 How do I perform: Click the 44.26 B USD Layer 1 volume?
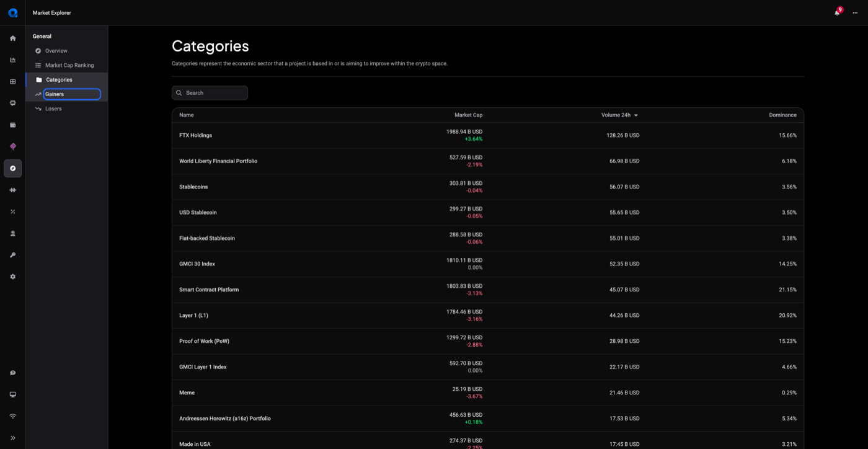tap(624, 316)
